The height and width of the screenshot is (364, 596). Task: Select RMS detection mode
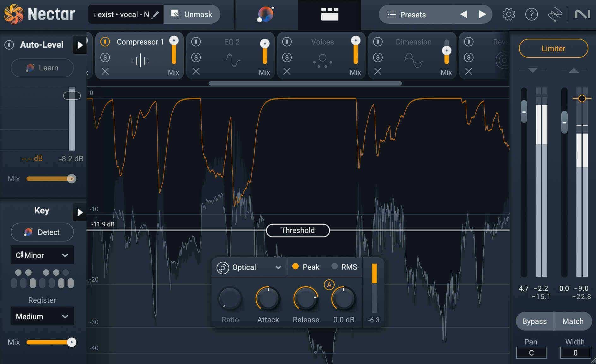pos(344,267)
